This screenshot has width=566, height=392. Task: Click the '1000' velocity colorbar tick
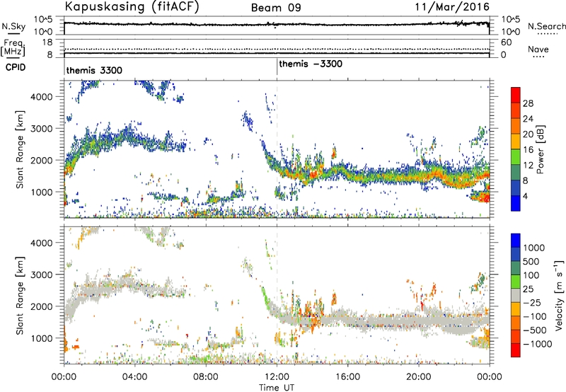point(533,248)
